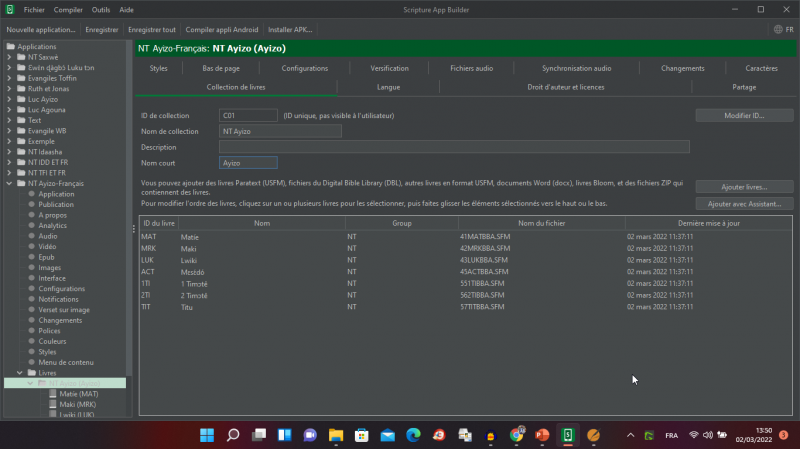
Task: Open the taskbar search icon
Action: pos(233,435)
